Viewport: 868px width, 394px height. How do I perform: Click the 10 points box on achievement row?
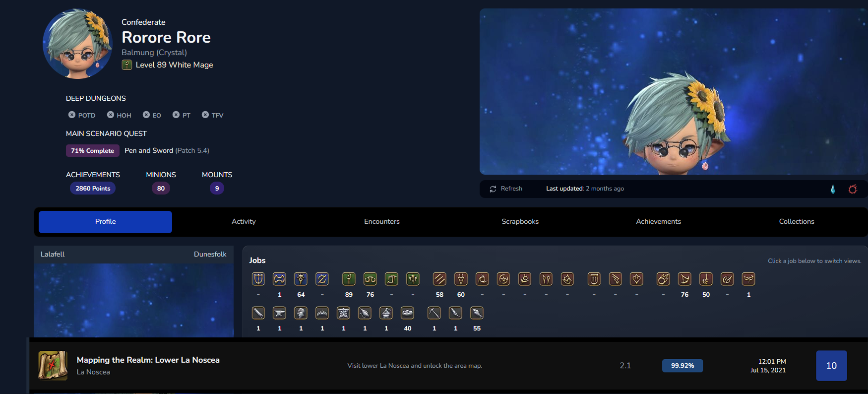[831, 366]
